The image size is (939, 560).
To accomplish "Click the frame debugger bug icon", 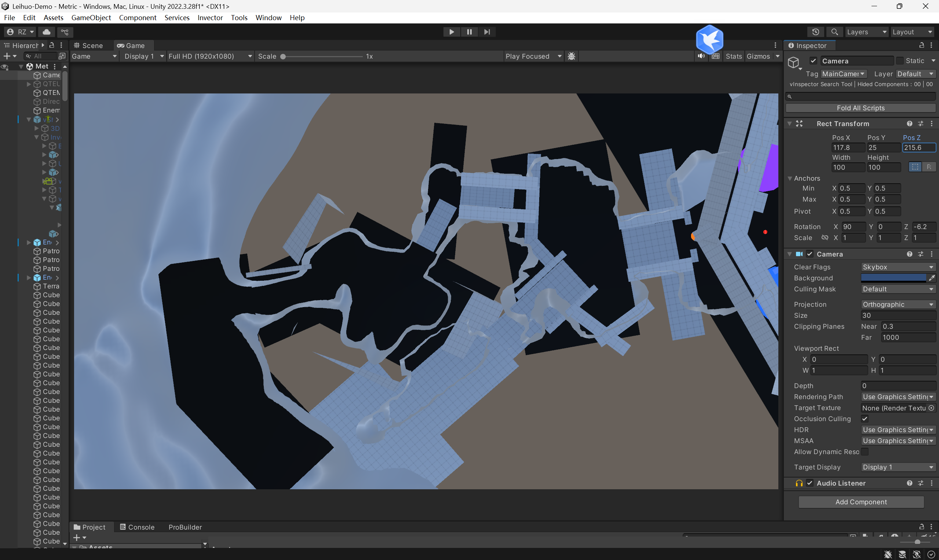I will click(571, 56).
